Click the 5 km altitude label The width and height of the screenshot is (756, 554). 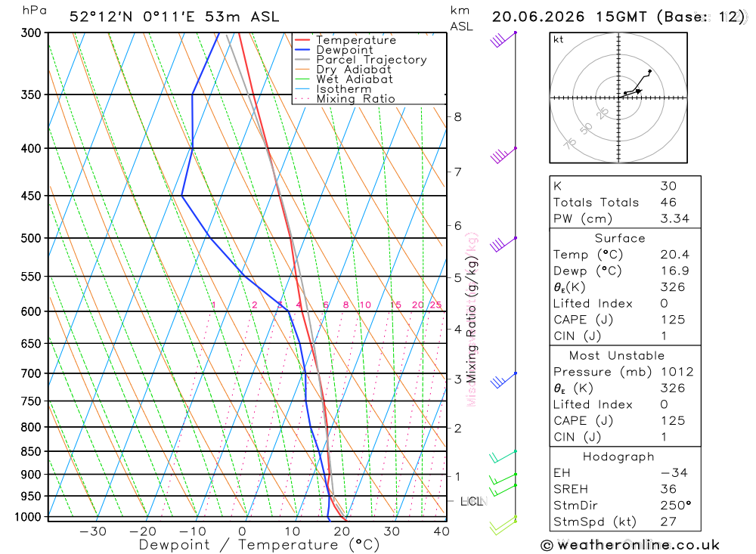click(457, 277)
